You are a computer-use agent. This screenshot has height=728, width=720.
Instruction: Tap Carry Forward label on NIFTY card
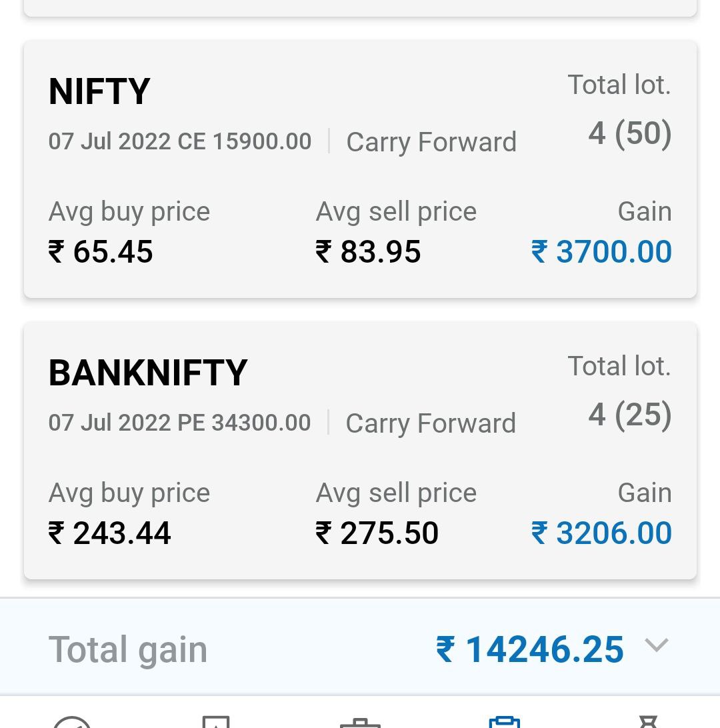pos(431,142)
